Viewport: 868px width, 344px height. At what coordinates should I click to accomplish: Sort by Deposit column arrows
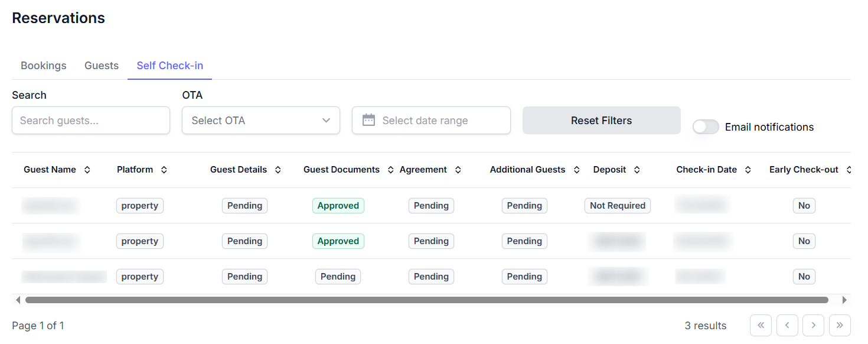pos(637,170)
